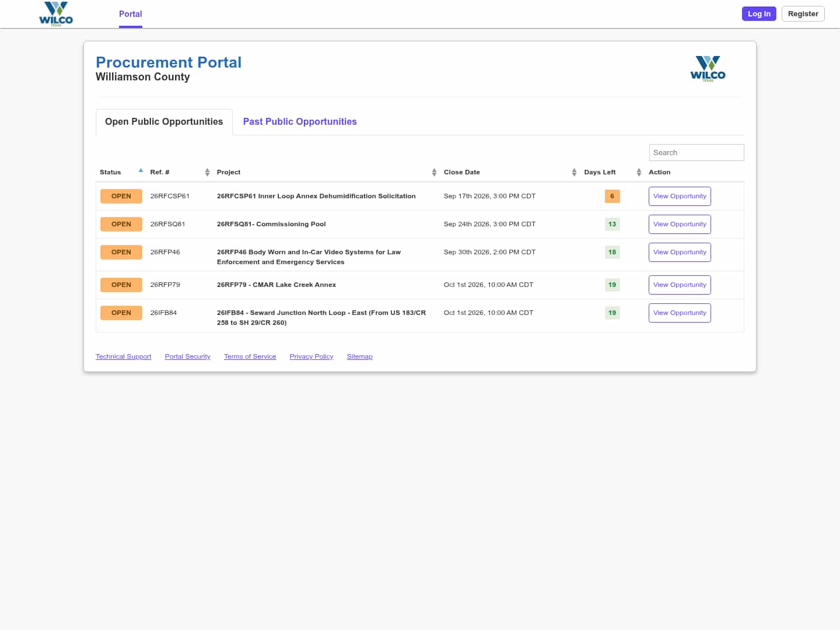View Opportunity for 26RFCSP61 Inner Loop Annex
The width and height of the screenshot is (840, 630).
click(x=680, y=197)
